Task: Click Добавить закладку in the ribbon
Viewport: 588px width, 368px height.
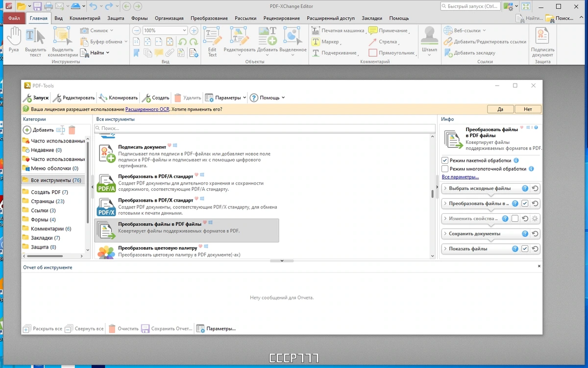Action: pyautogui.click(x=469, y=53)
